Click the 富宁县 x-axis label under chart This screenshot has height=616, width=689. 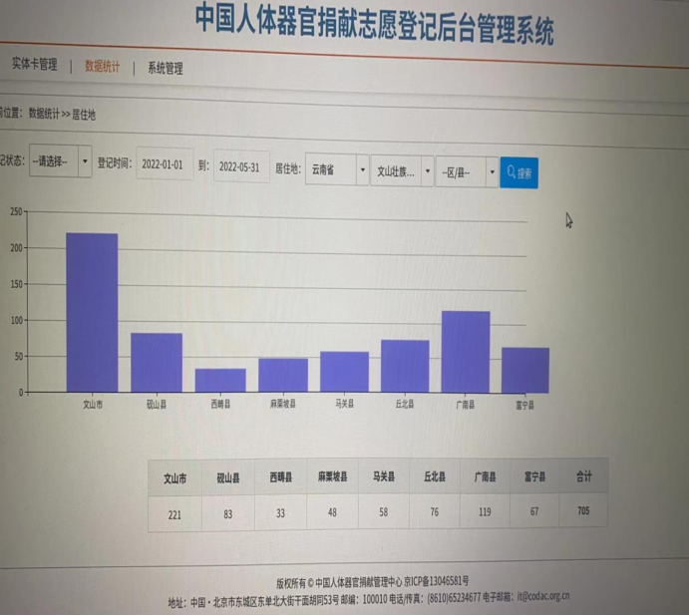tap(525, 405)
